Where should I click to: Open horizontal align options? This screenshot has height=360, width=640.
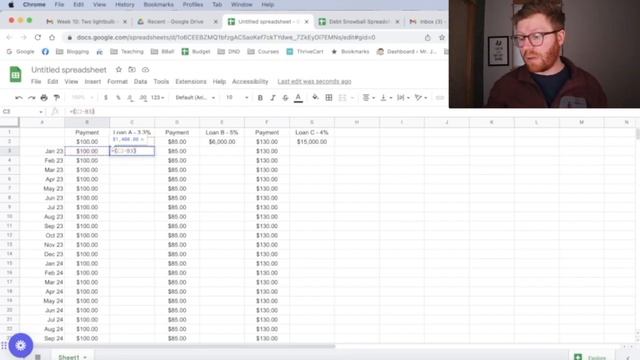[369, 98]
